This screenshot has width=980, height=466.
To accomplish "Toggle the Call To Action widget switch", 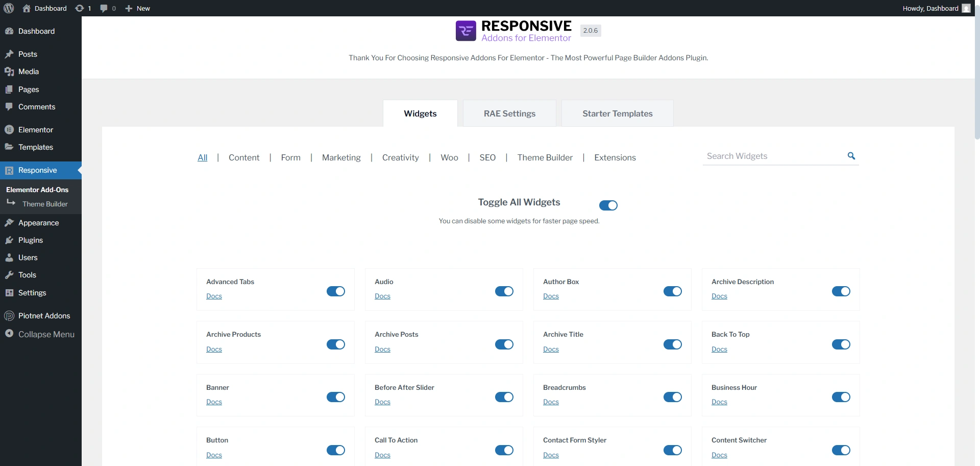I will click(x=504, y=450).
